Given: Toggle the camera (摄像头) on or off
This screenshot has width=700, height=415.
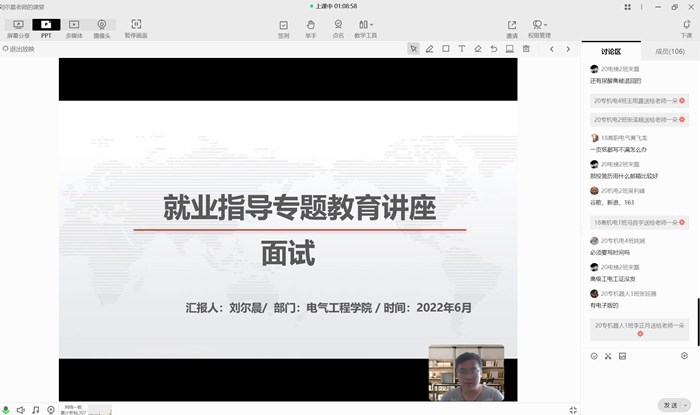Looking at the screenshot, I should click(x=102, y=27).
